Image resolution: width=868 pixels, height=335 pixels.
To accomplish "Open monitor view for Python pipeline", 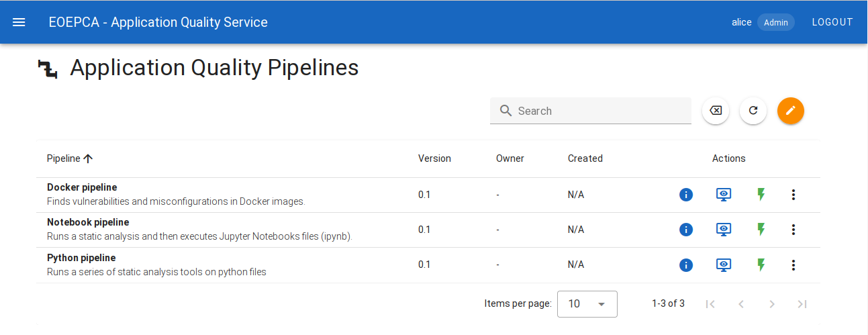I will 724,265.
